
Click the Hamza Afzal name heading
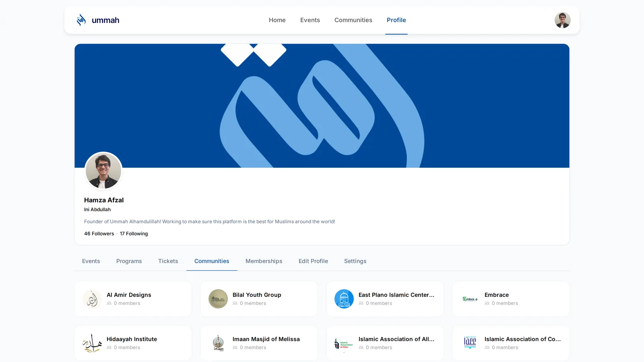click(x=104, y=200)
